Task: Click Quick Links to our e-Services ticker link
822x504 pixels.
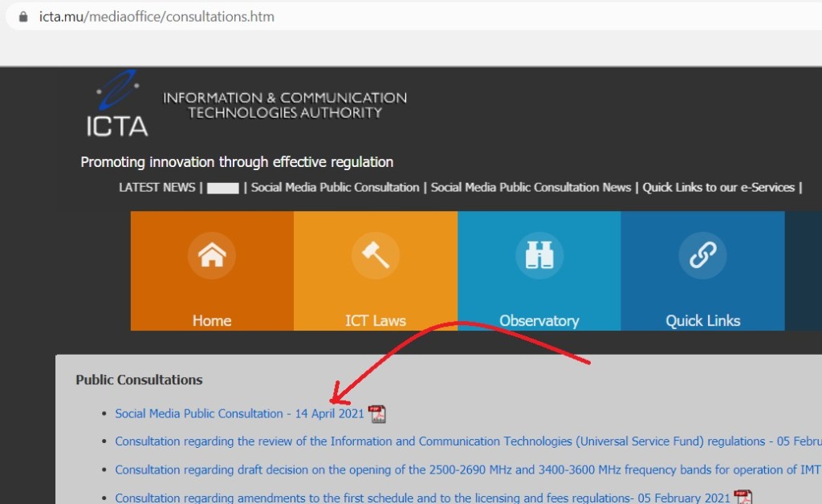Action: [718, 187]
